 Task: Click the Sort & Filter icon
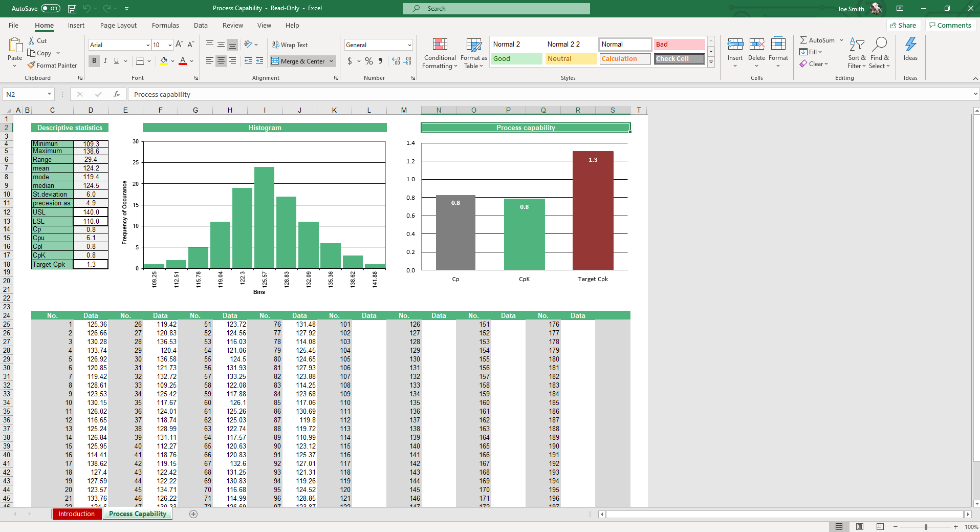tap(856, 45)
